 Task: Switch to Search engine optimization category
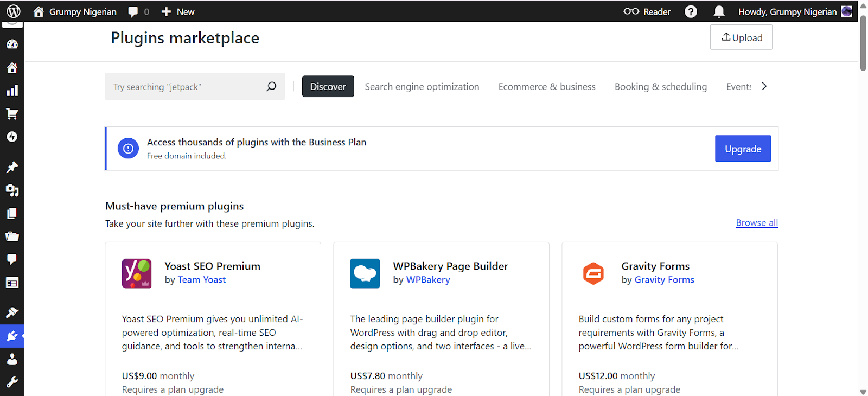[422, 87]
